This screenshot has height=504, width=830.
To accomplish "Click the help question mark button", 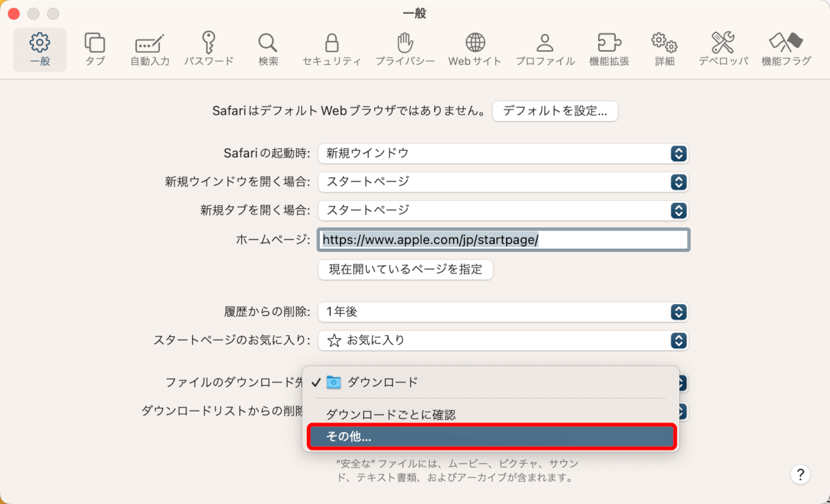I will coord(800,474).
